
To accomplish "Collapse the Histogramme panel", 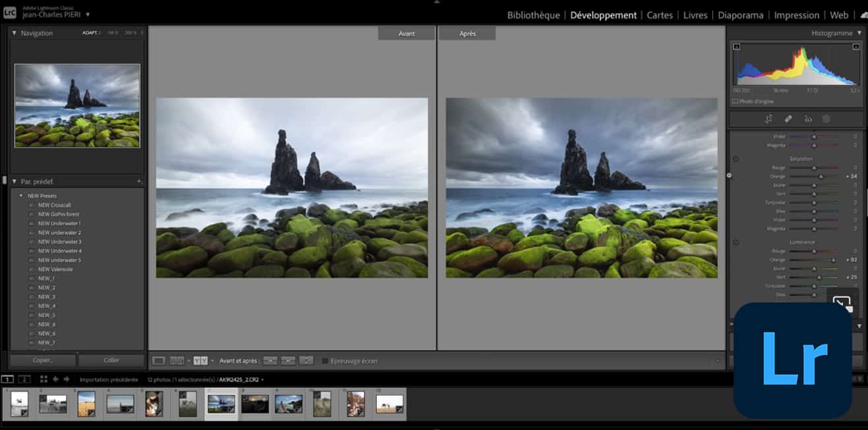I will [859, 33].
